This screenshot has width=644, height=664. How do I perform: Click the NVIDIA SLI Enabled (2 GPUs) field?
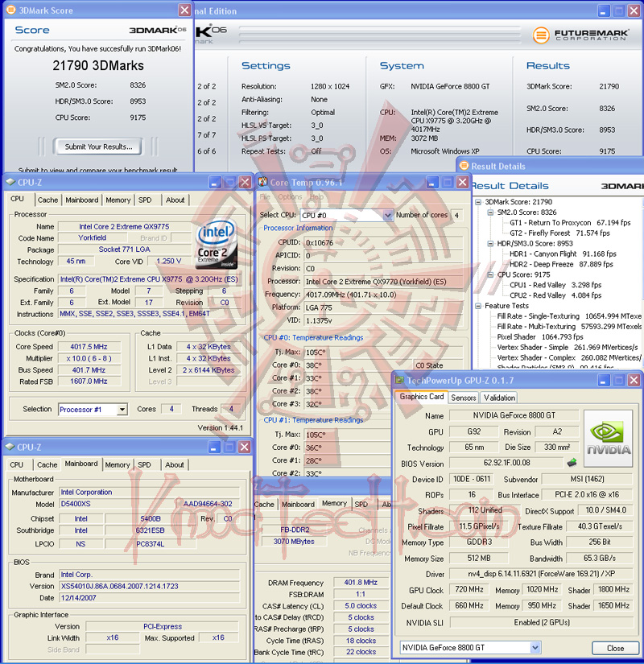tap(542, 622)
